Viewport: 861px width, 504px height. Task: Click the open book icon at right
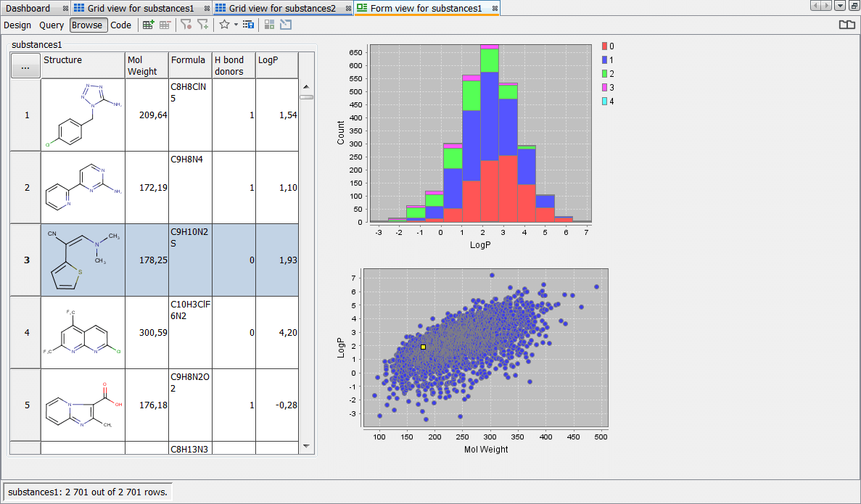pos(846,25)
